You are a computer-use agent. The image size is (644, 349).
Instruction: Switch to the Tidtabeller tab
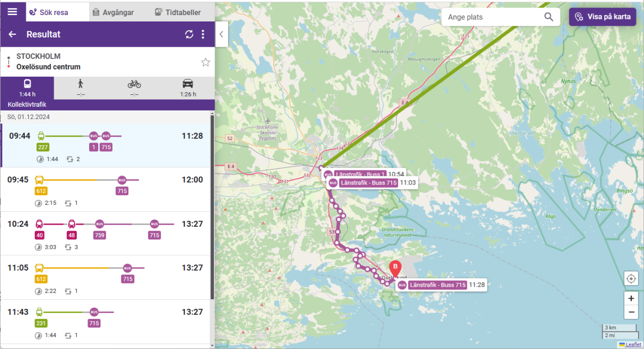[178, 12]
